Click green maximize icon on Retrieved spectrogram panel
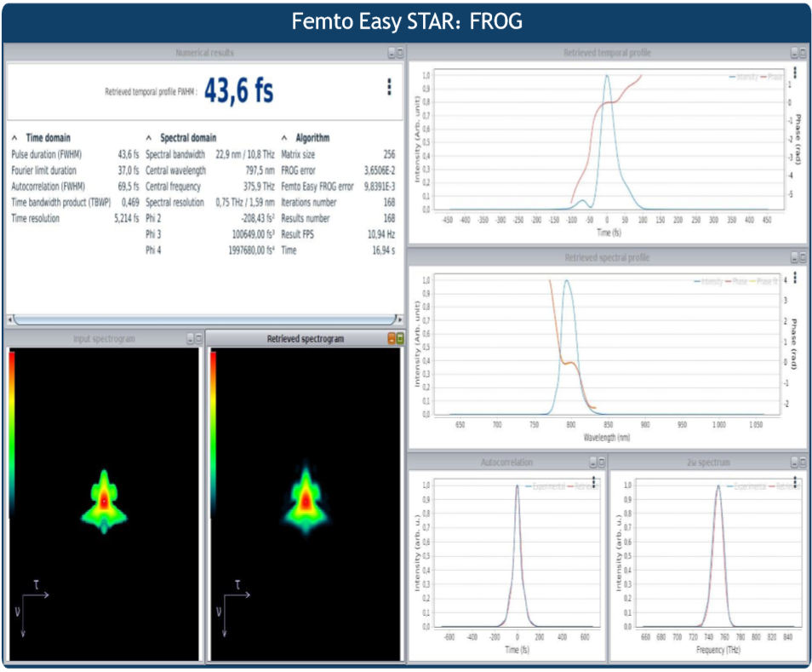The image size is (812, 672). 399,339
